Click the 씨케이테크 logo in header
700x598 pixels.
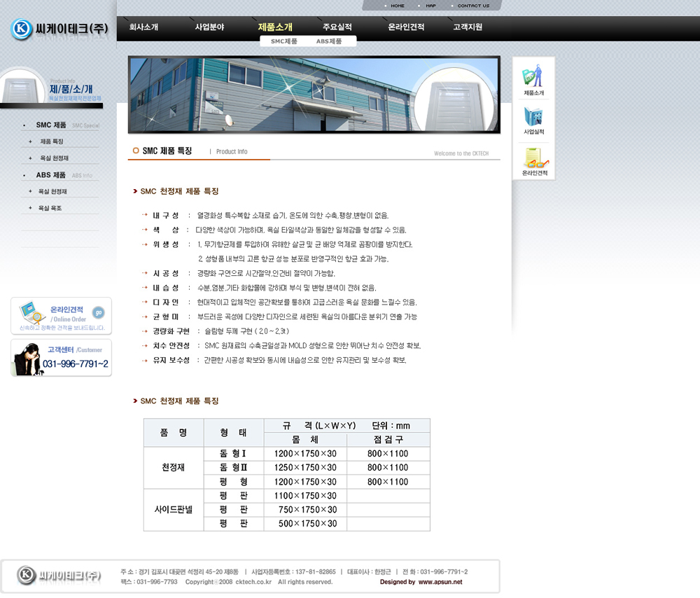[x=59, y=29]
